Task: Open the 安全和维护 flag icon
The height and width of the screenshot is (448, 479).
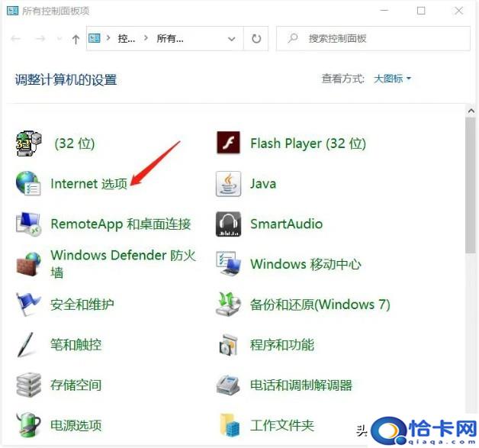Action: (28, 305)
